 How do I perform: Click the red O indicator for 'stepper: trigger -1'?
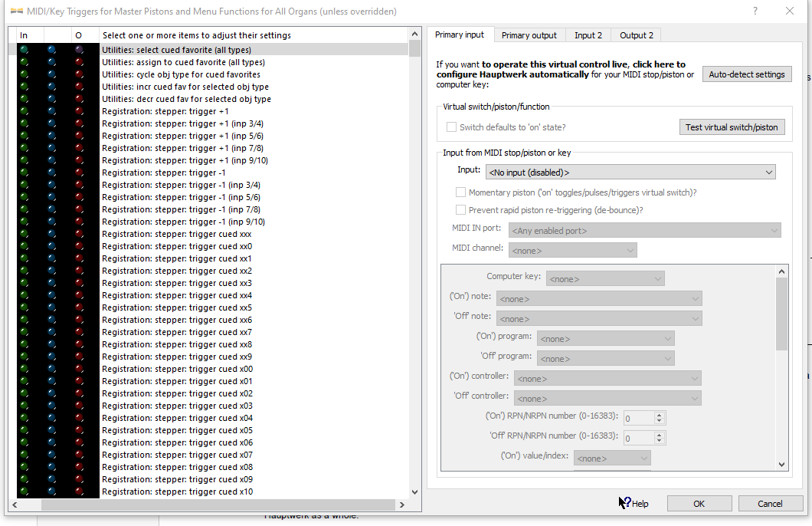[x=78, y=173]
